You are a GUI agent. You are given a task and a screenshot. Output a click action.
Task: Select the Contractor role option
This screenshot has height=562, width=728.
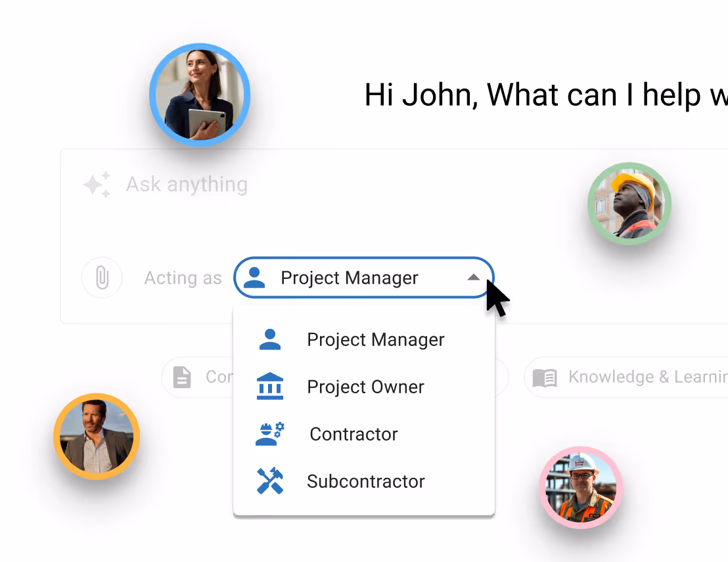(x=352, y=434)
